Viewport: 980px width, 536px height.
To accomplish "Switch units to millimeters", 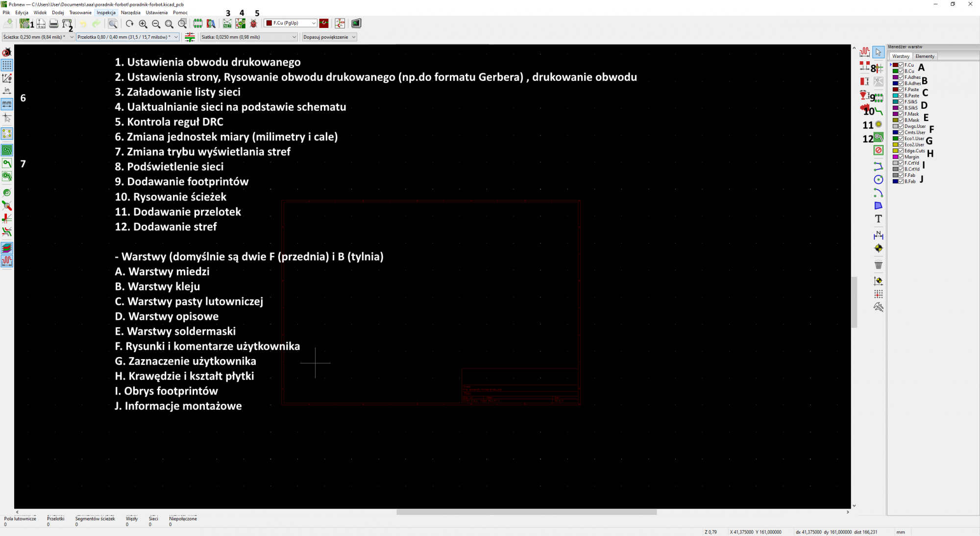I will click(7, 104).
